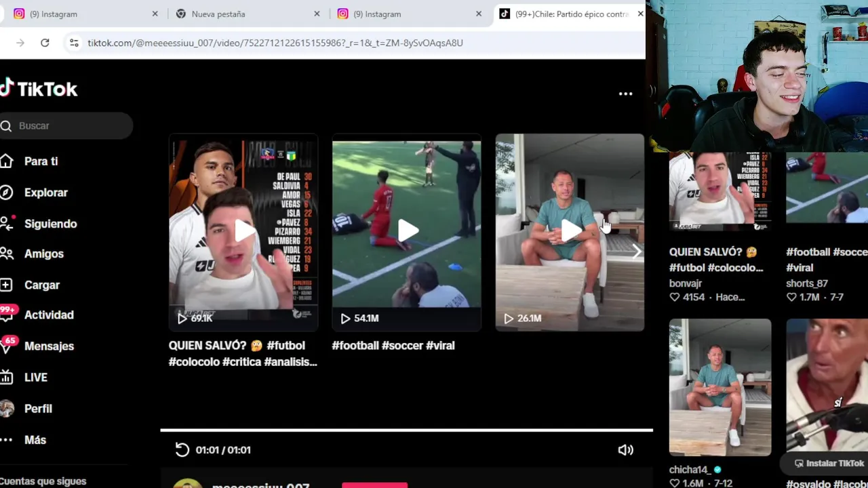This screenshot has width=868, height=488.
Task: Close the second Instagram tab
Action: [x=479, y=14]
